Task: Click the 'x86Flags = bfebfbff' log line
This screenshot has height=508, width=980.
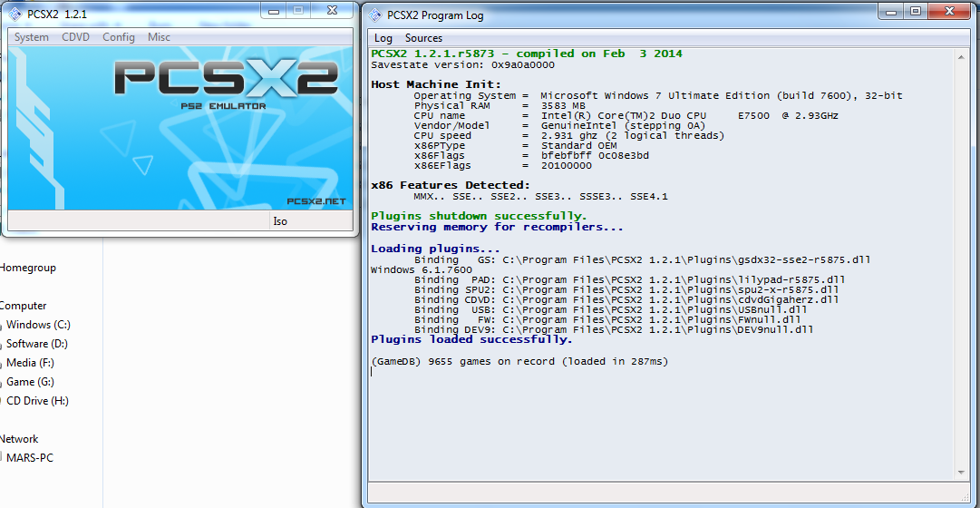Action: pos(530,156)
